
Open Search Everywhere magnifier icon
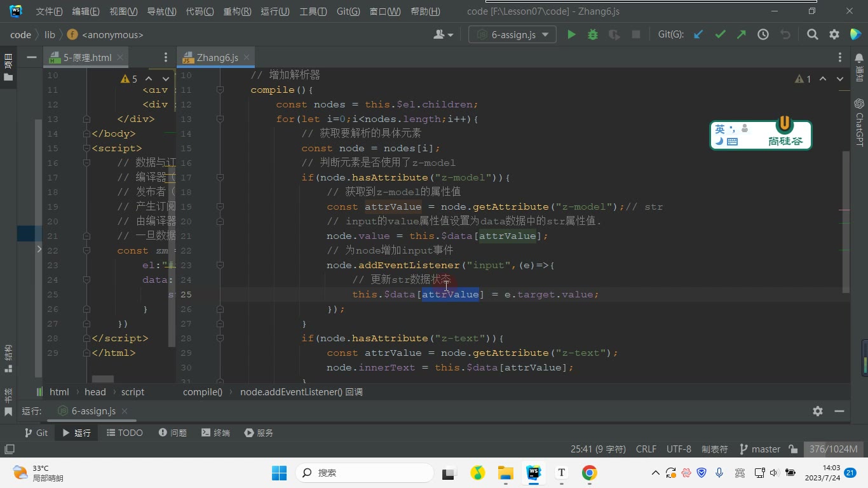(812, 35)
